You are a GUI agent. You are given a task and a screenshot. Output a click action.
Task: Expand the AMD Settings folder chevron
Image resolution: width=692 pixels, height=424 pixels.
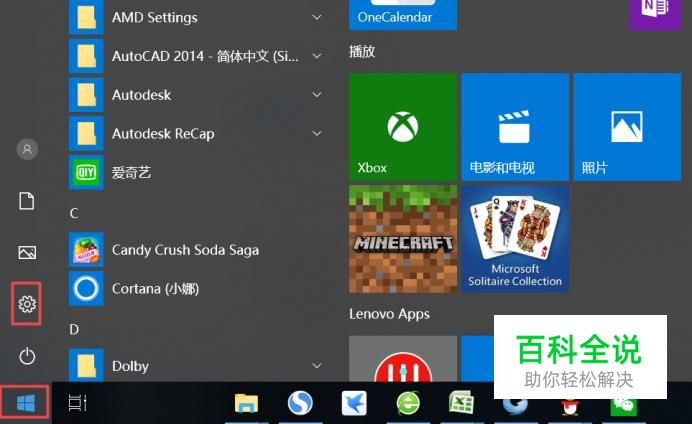coord(316,17)
